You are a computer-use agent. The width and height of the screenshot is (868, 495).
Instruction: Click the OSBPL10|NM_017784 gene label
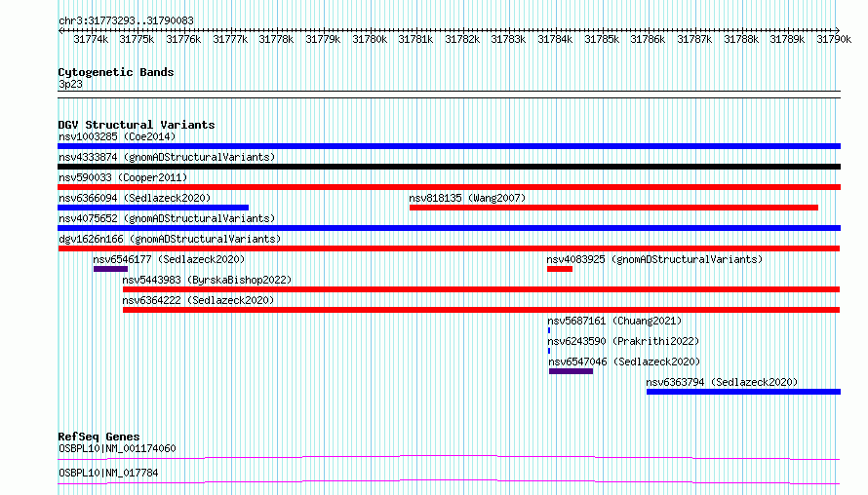click(x=108, y=473)
